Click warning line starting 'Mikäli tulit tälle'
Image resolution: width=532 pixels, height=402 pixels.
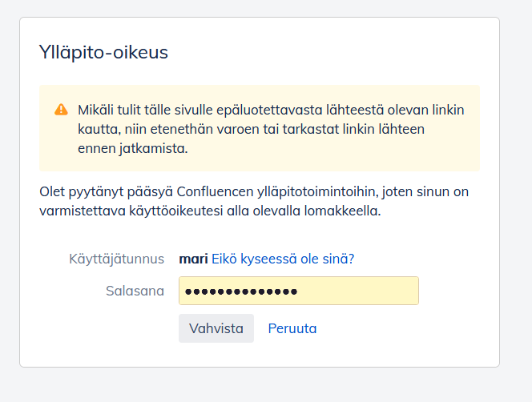coord(270,110)
